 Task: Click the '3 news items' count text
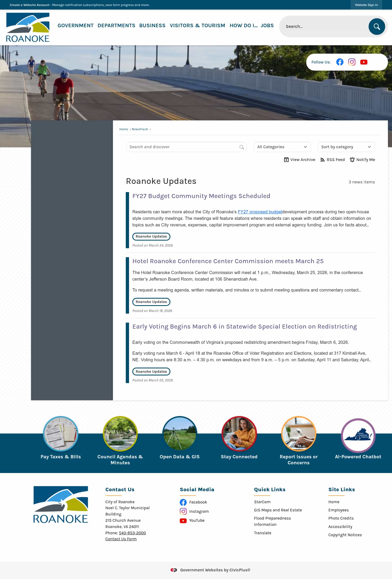click(x=362, y=182)
